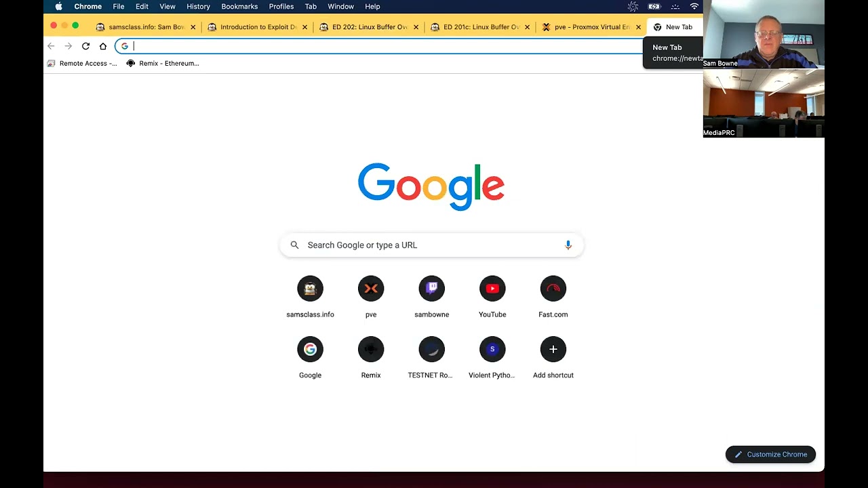Close the pve Proxmox tab
868x488 pixels.
point(638,27)
